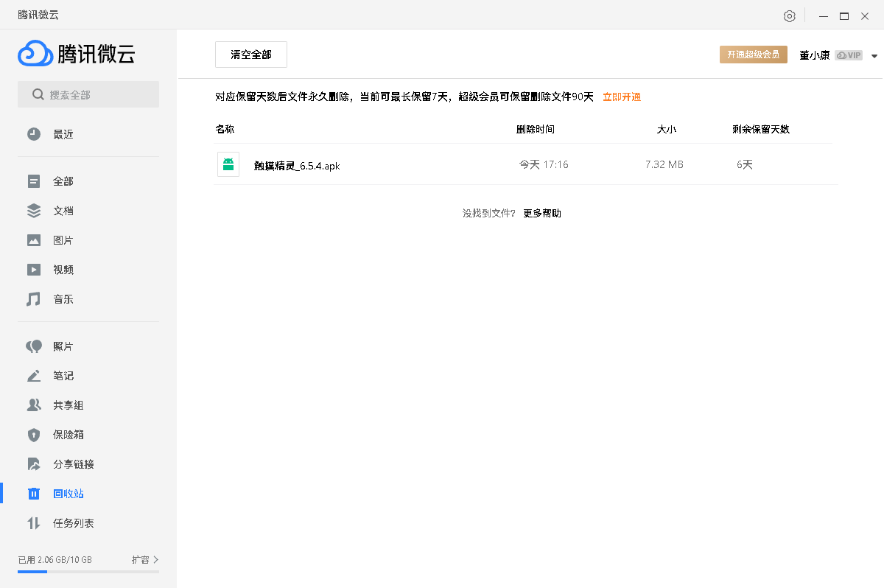Expand the account dropdown next to VIP
The image size is (884, 588).
(874, 54)
